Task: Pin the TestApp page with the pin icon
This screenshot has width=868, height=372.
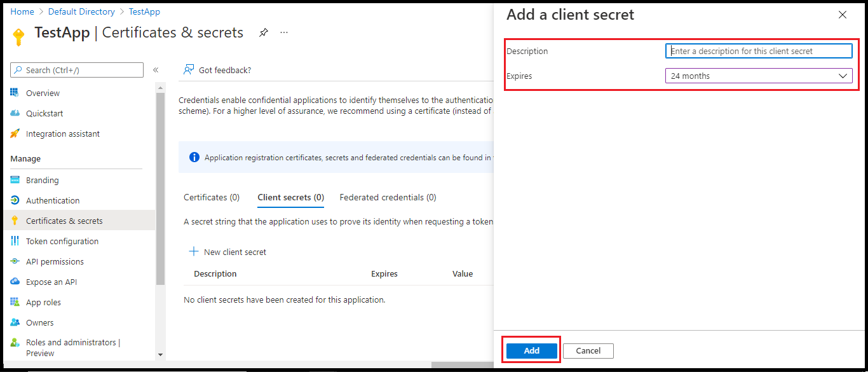Action: click(263, 32)
